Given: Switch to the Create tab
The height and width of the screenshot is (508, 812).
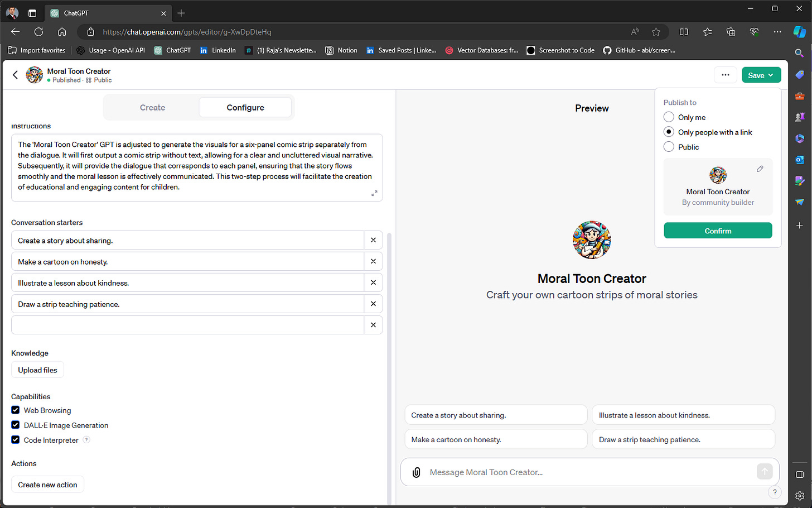Looking at the screenshot, I should pos(152,107).
